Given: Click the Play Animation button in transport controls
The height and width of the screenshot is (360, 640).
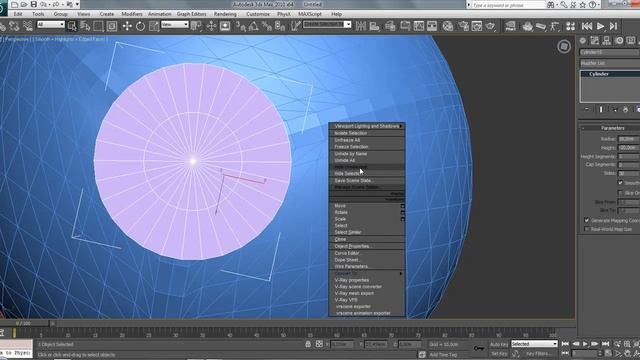Looking at the screenshot, I should click(x=585, y=344).
